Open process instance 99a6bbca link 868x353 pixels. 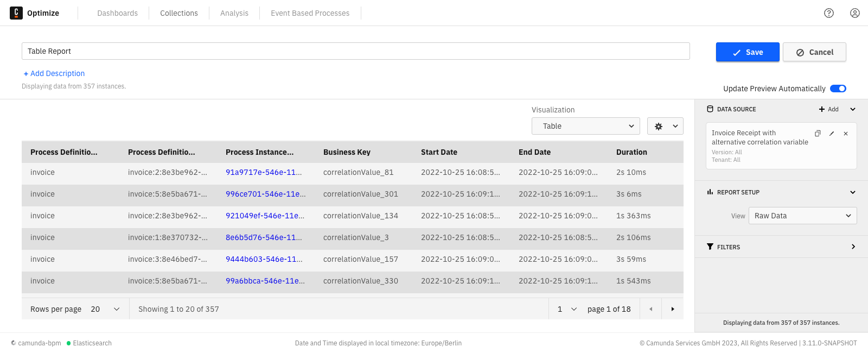[x=265, y=281]
